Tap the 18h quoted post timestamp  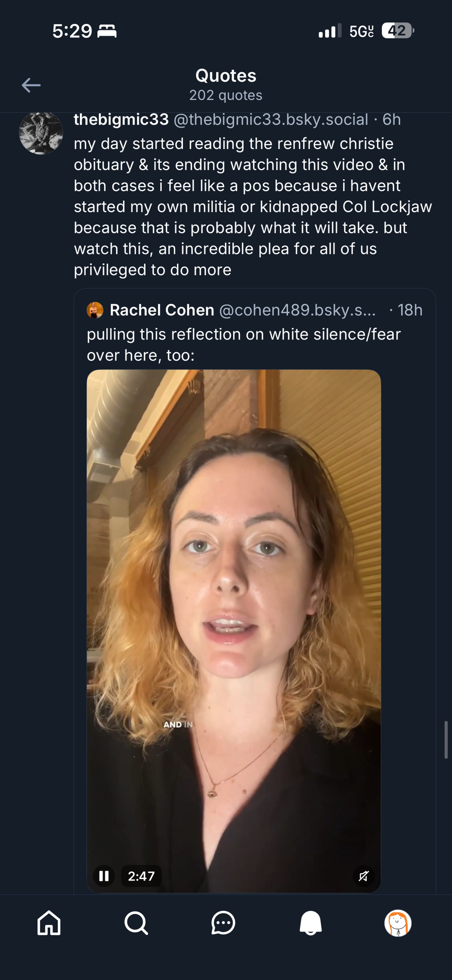[x=410, y=310]
